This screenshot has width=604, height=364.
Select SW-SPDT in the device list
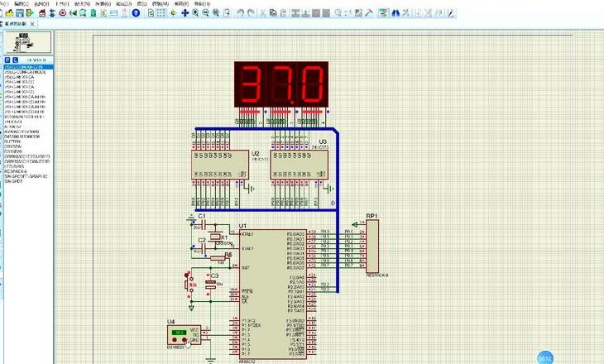(14, 181)
